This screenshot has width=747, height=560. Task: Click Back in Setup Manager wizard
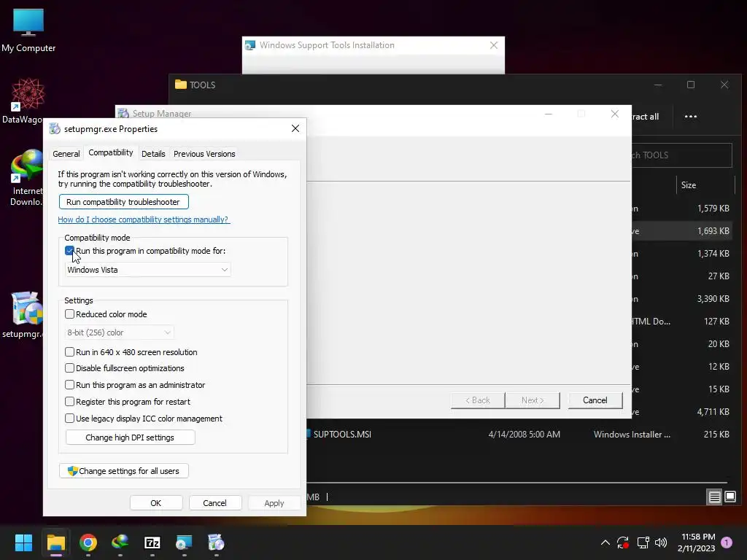478,400
